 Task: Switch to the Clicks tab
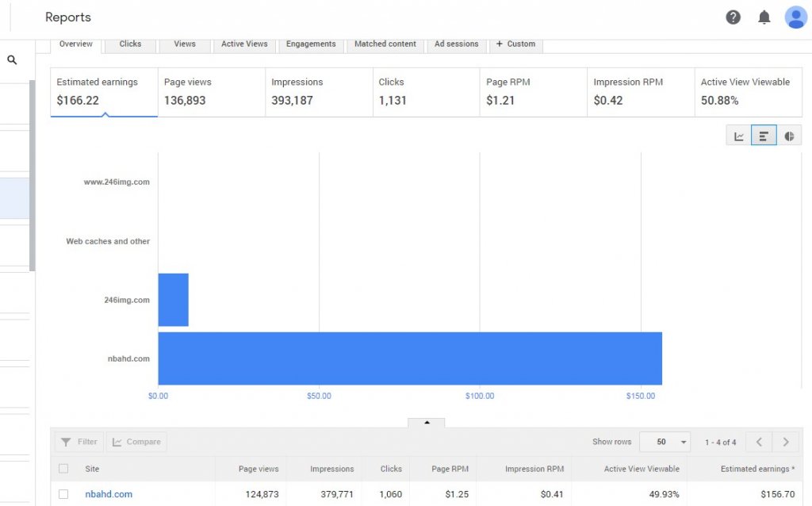(130, 44)
